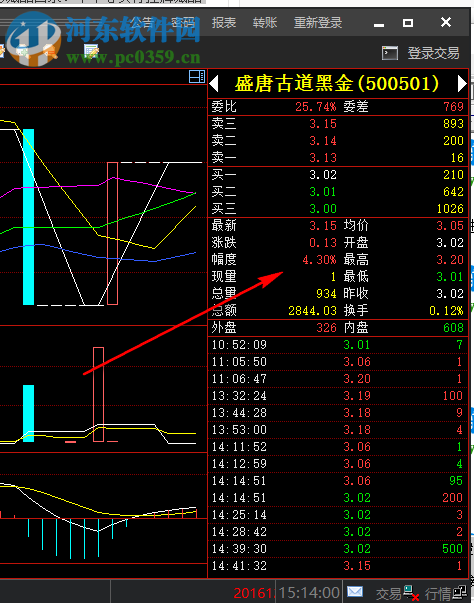Select the 买三 row at 3.00
This screenshot has width=474, height=603.
click(x=338, y=208)
